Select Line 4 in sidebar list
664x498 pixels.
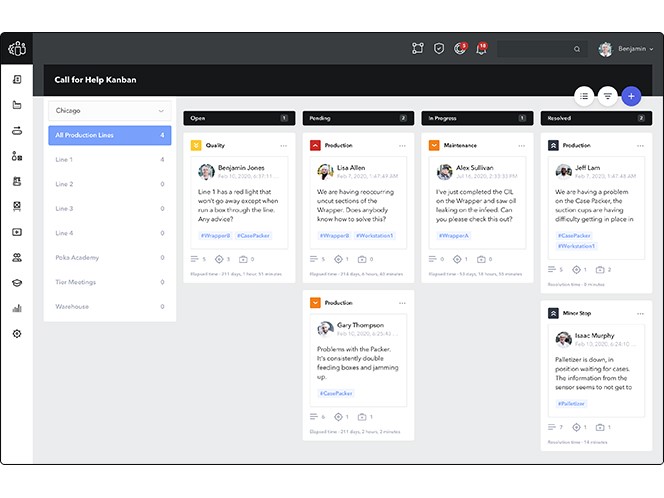pyautogui.click(x=110, y=233)
